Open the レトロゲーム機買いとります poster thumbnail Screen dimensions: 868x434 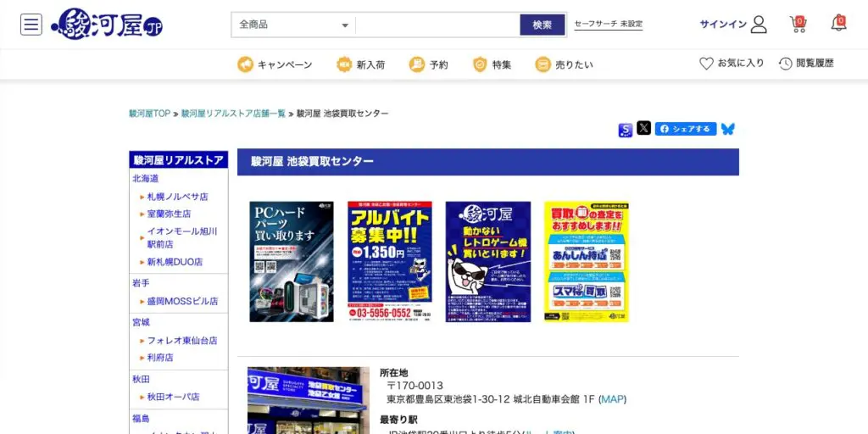(x=488, y=261)
